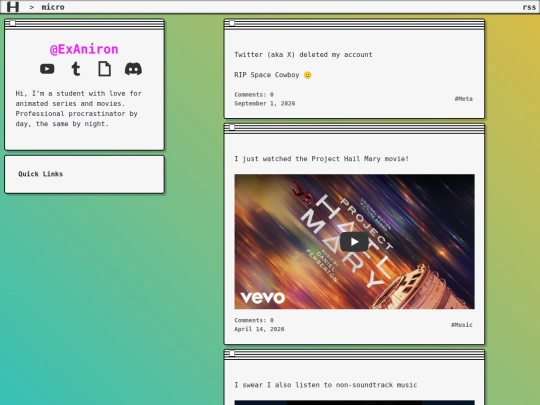Open the micro breadcrumb link
Image resolution: width=540 pixels, height=405 pixels.
(x=53, y=7)
